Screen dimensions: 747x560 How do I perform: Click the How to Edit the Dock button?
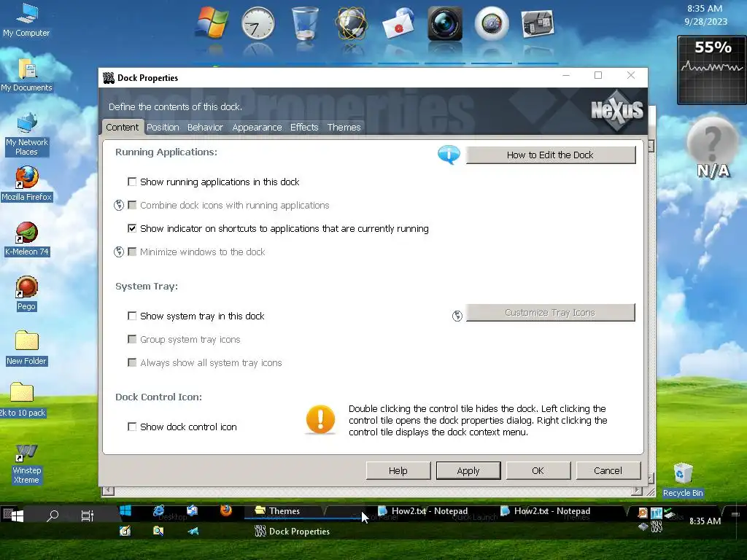pos(550,155)
